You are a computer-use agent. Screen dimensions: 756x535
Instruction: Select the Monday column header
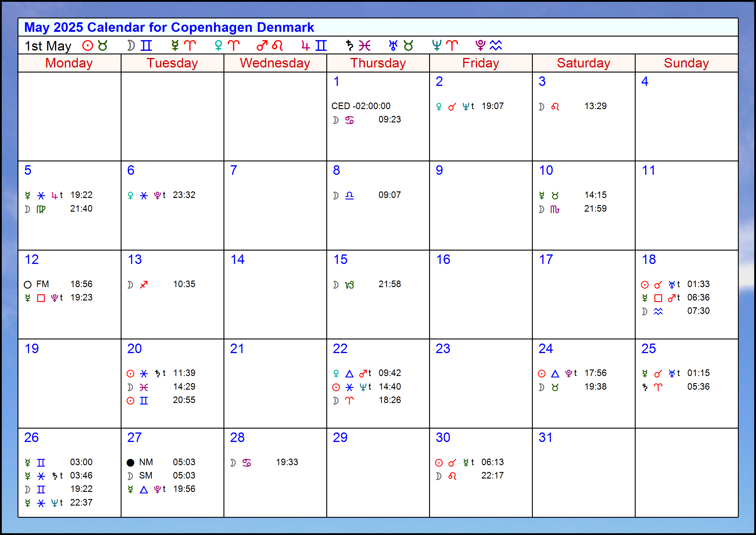69,63
